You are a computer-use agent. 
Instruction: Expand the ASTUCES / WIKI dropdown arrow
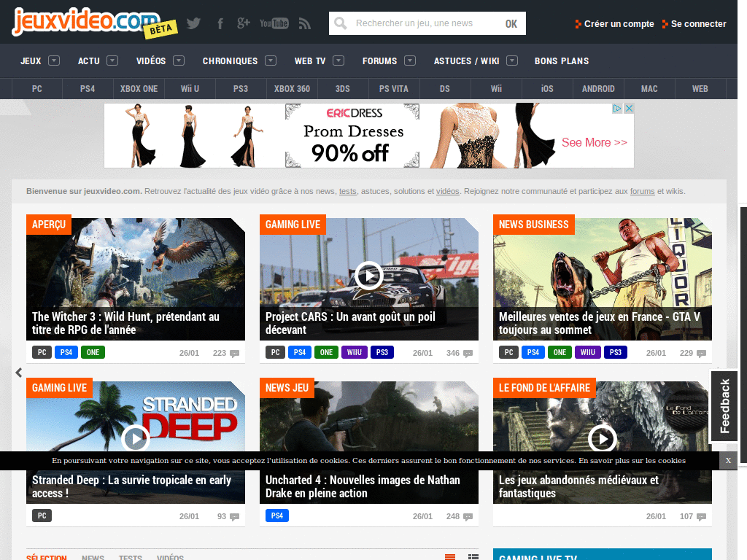point(512,61)
